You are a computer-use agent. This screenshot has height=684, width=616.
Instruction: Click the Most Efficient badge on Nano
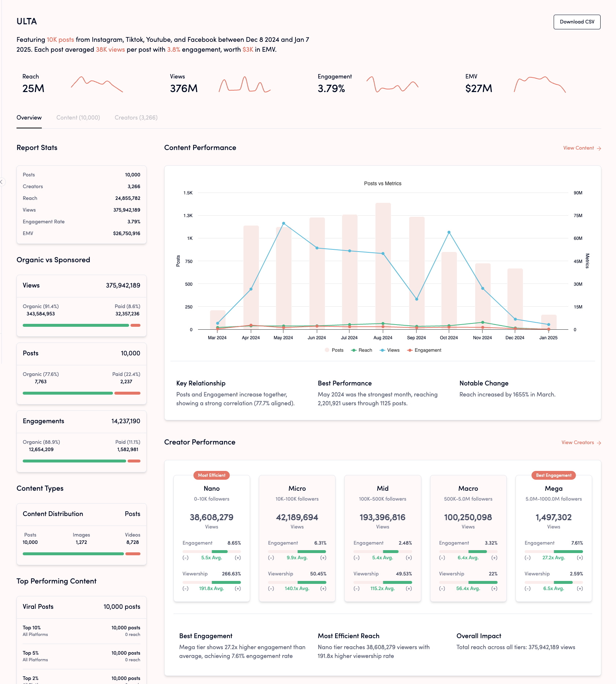pos(212,475)
